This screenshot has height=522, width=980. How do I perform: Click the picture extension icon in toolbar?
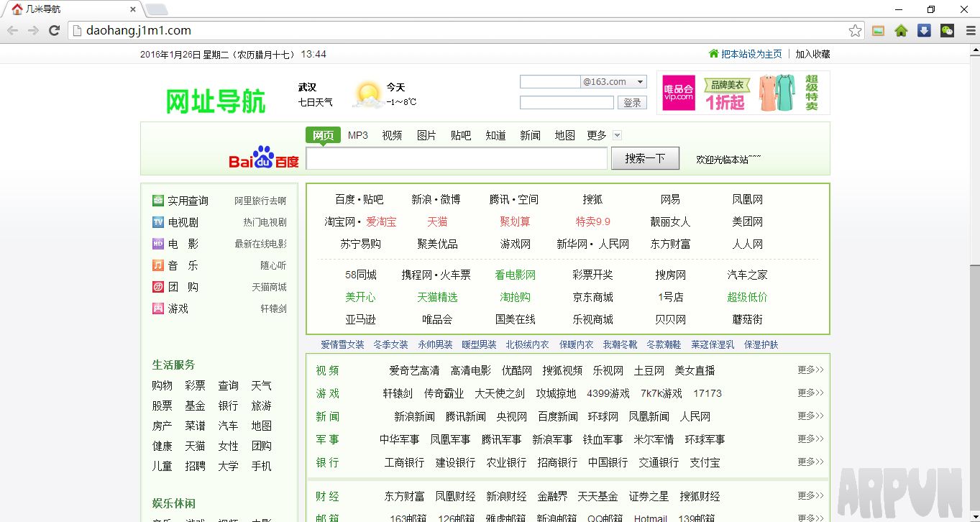(x=878, y=30)
